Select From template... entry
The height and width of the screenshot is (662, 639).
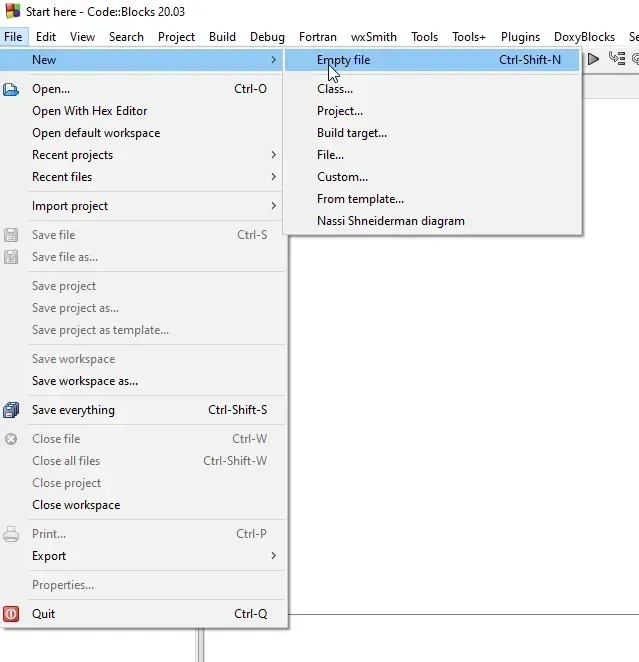(432, 199)
